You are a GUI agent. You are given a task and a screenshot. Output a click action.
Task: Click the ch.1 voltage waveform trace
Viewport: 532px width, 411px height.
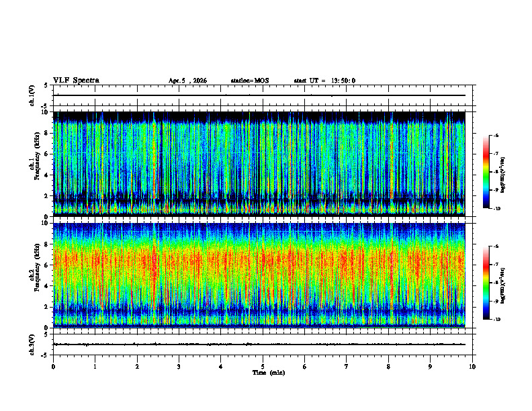coord(259,95)
